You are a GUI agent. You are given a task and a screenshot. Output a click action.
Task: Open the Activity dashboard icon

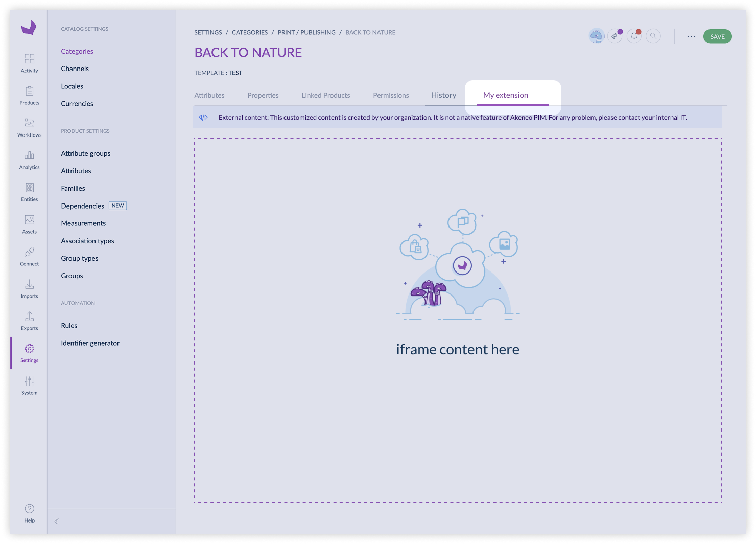point(29,59)
